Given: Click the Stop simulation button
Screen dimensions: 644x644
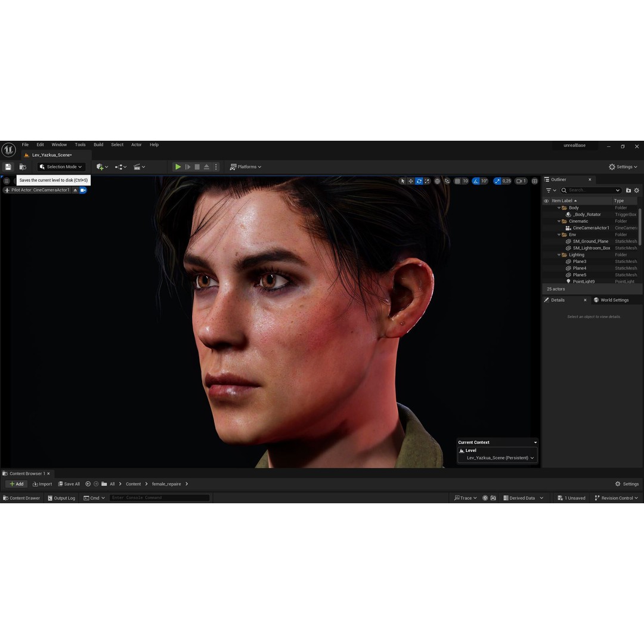Looking at the screenshot, I should click(197, 167).
